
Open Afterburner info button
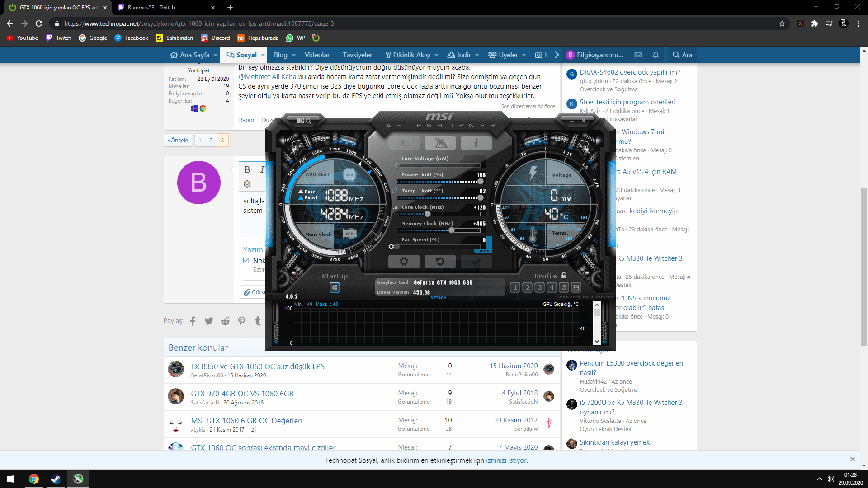tap(476, 143)
